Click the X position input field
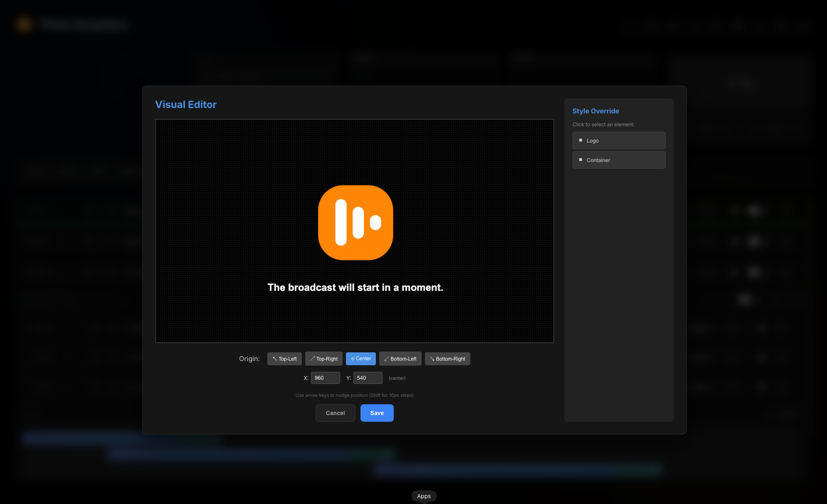827x504 pixels. pyautogui.click(x=325, y=378)
